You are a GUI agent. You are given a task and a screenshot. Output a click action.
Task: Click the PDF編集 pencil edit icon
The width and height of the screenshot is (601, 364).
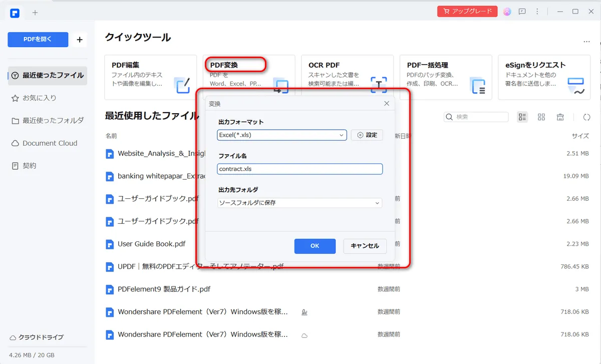tap(182, 86)
